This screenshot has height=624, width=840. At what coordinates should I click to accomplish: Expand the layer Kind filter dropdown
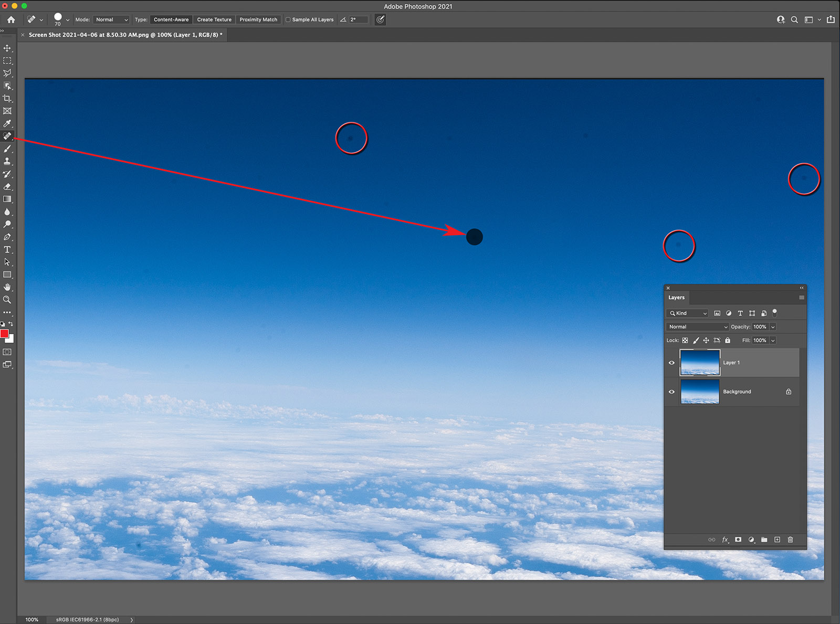pos(687,313)
